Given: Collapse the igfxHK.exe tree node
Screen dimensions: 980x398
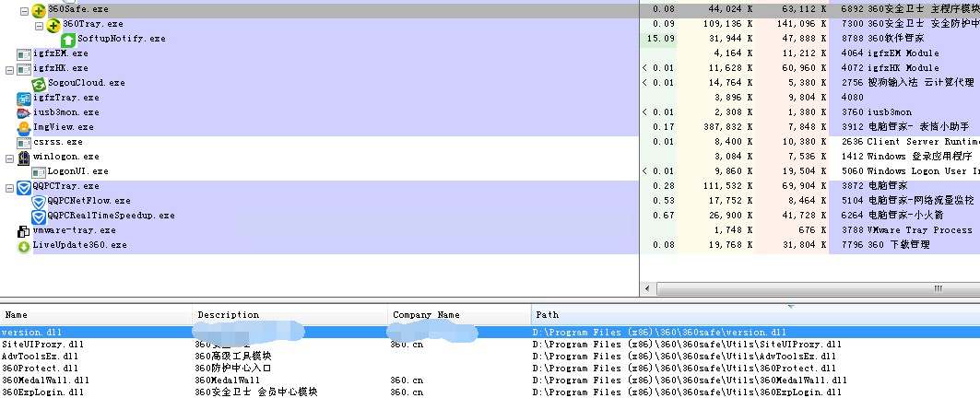Looking at the screenshot, I should (x=9, y=70).
